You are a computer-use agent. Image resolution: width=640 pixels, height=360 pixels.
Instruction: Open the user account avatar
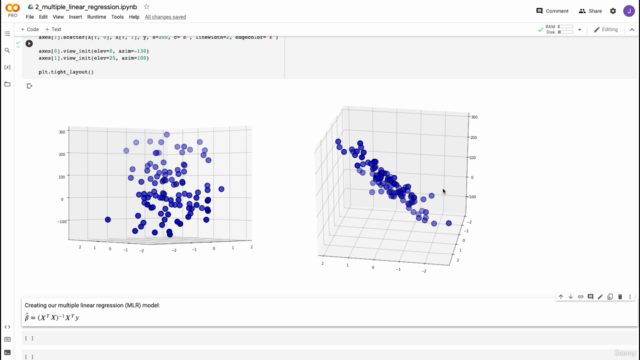(x=629, y=11)
